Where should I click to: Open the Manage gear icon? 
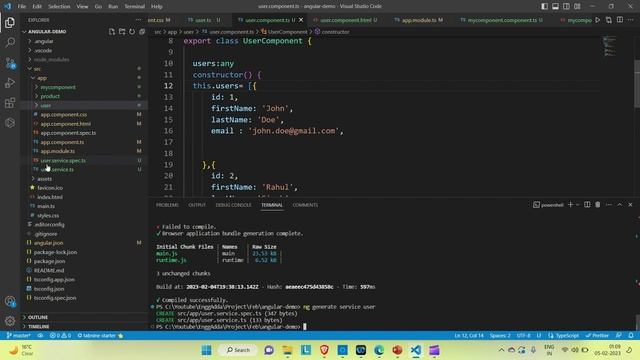point(10,321)
